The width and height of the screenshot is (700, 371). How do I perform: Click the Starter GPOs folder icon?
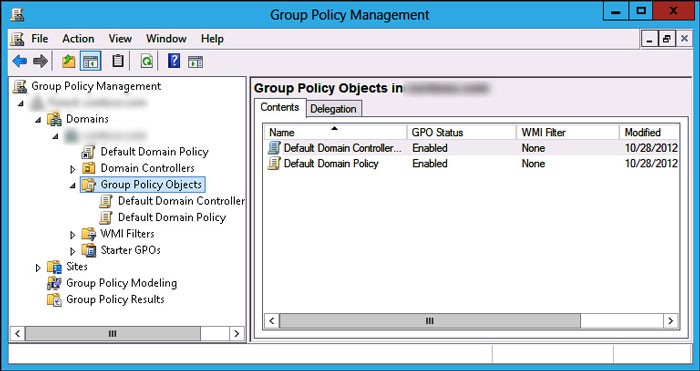pyautogui.click(x=89, y=250)
